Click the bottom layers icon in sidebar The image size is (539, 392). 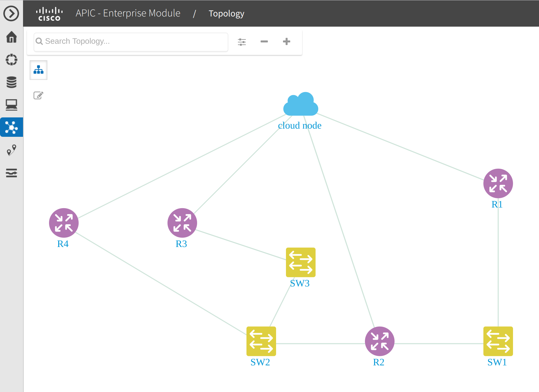coord(12,173)
